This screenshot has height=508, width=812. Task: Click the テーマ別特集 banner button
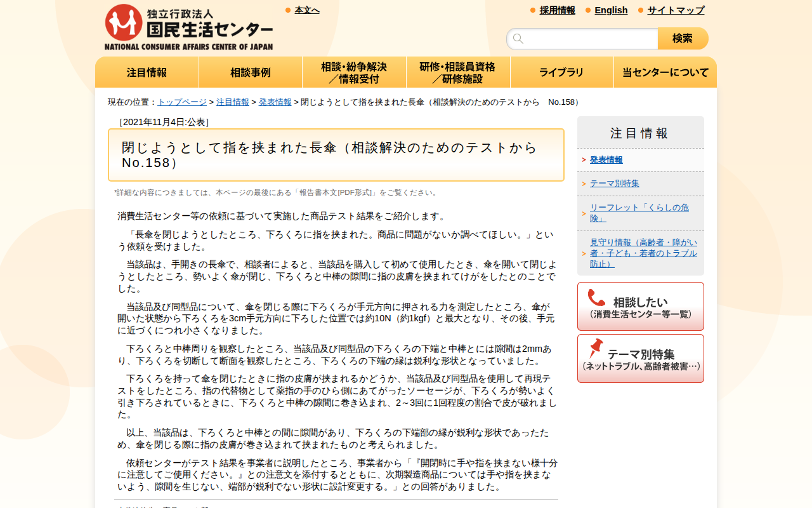(641, 359)
